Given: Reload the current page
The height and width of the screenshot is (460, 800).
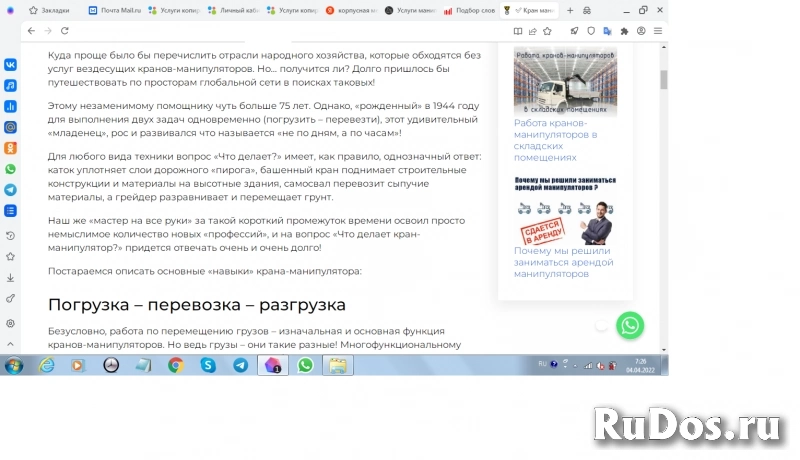Looking at the screenshot, I should point(65,31).
